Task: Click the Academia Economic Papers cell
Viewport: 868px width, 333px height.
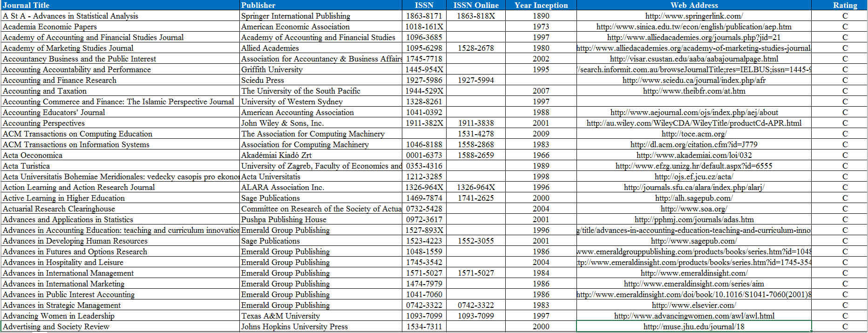Action: [x=120, y=27]
